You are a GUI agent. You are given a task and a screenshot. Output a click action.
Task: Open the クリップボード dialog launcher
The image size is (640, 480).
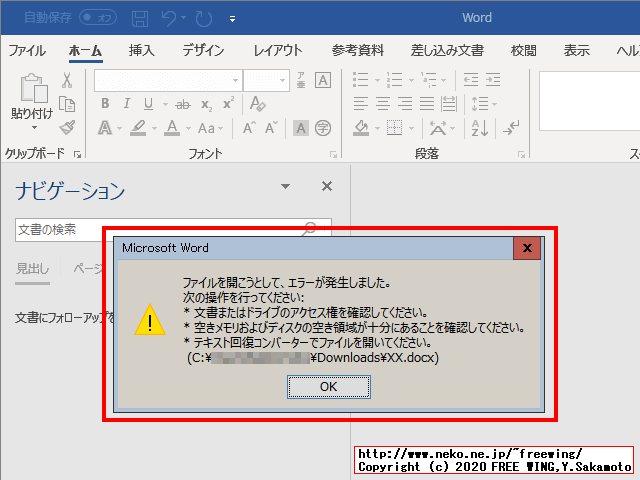click(77, 154)
